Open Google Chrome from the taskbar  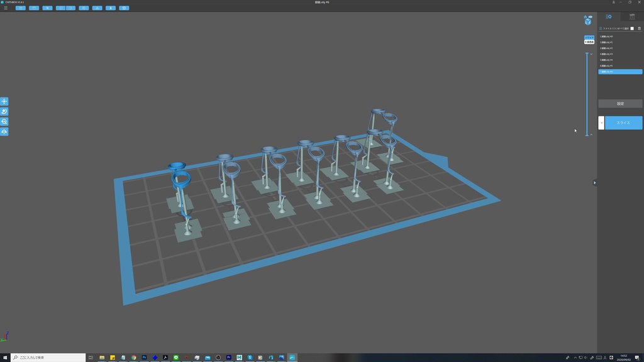[133, 358]
